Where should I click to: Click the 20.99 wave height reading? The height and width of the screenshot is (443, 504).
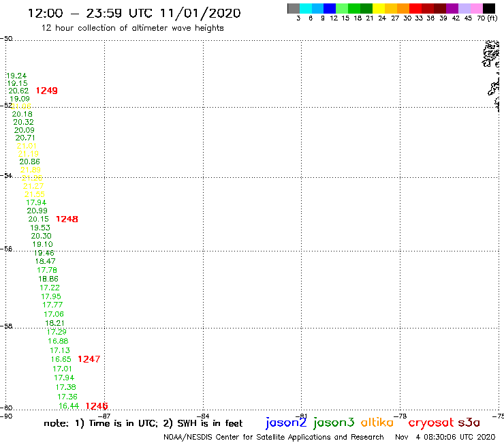(37, 211)
